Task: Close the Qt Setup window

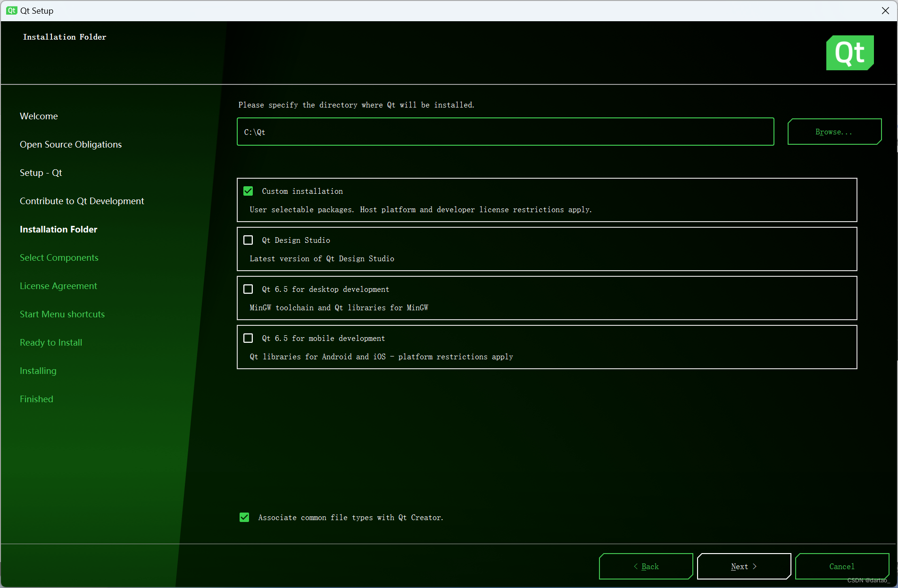Action: [x=885, y=10]
